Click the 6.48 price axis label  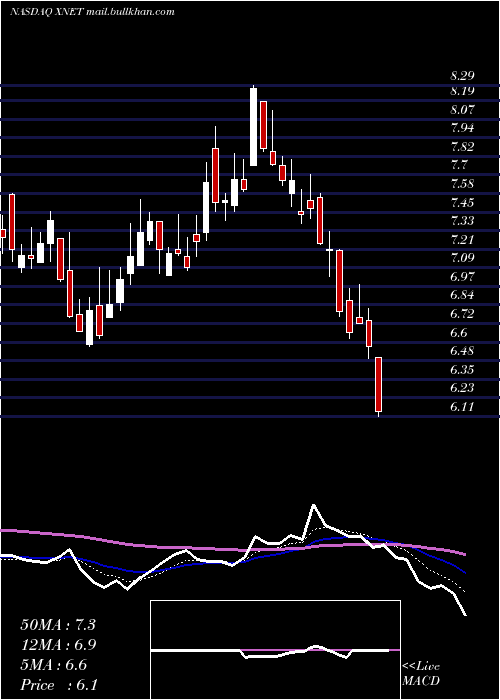(462, 351)
